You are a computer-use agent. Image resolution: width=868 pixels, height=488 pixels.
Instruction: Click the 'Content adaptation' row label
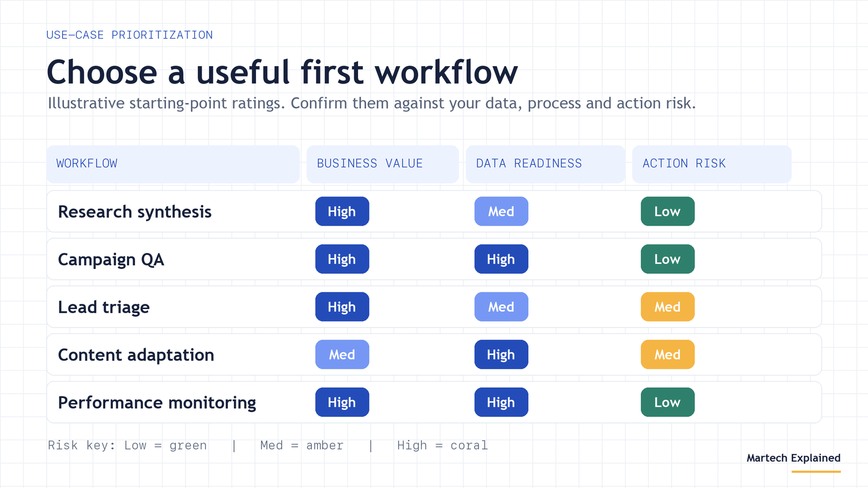tap(136, 355)
